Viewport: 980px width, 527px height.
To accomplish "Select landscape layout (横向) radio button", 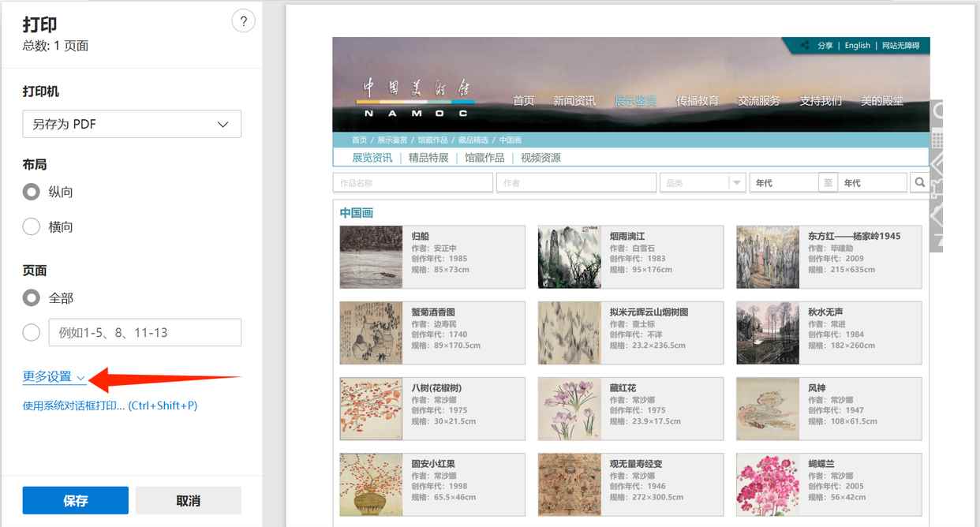I will coord(32,227).
